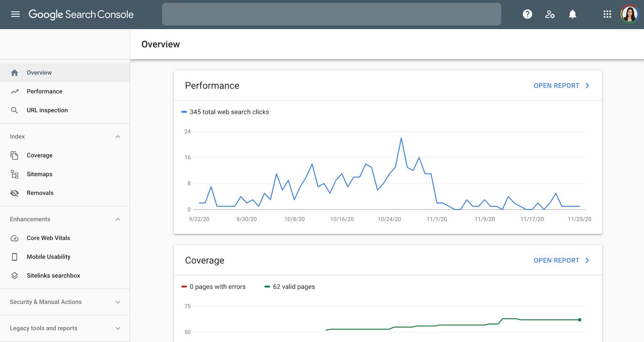Open the Core Web Vitals gauge icon
The width and height of the screenshot is (644, 342).
point(15,238)
